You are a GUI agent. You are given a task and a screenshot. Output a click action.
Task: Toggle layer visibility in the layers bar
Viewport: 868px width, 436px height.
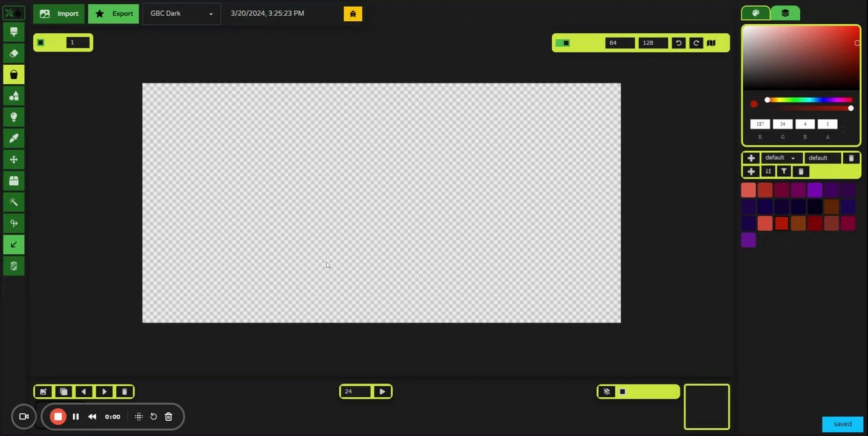pyautogui.click(x=606, y=391)
